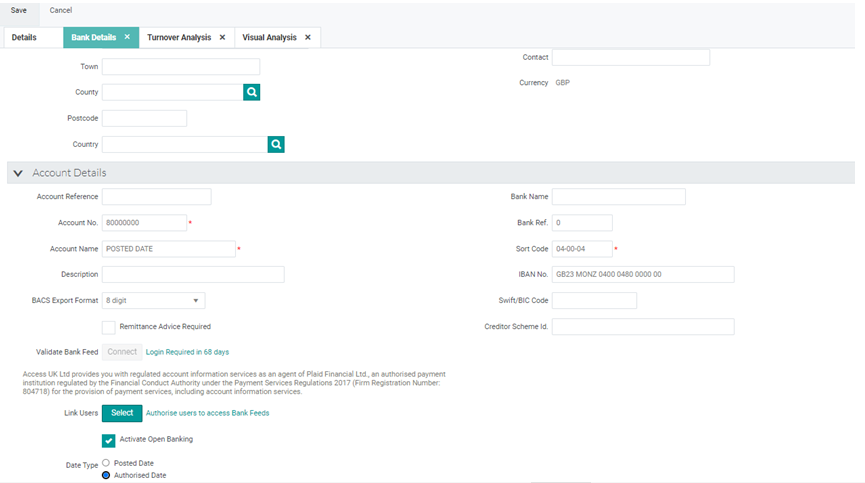Click the Save button
Image resolution: width=865 pixels, height=483 pixels.
pyautogui.click(x=18, y=10)
